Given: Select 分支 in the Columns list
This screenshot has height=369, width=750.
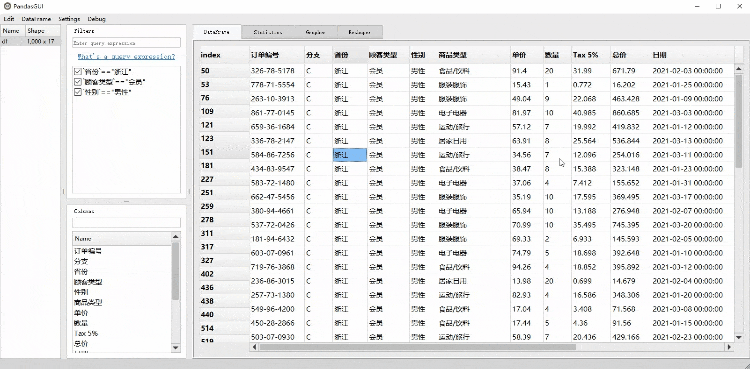Looking at the screenshot, I should coord(81,261).
